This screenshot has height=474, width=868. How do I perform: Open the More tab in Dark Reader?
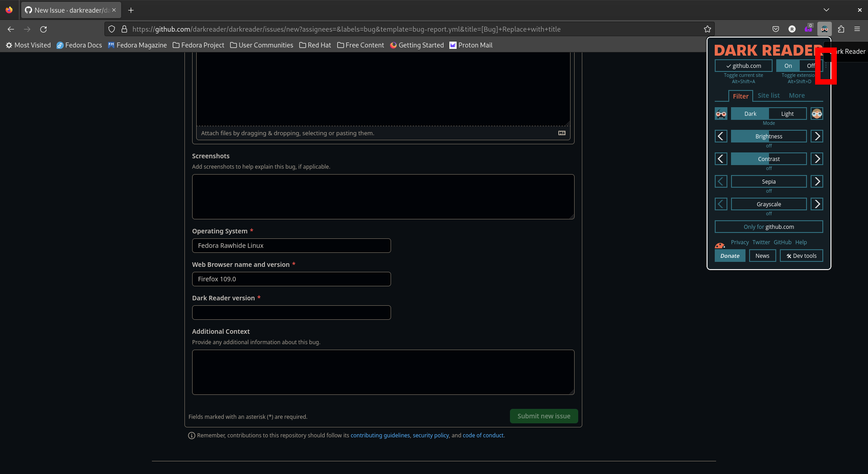[797, 95]
